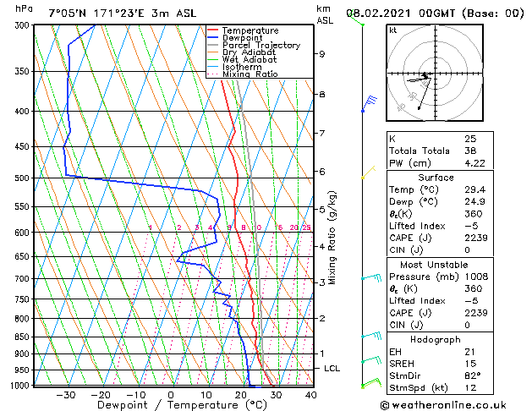
Task: Click the cyan wind barb at 700 hPa
Action: [x=371, y=277]
